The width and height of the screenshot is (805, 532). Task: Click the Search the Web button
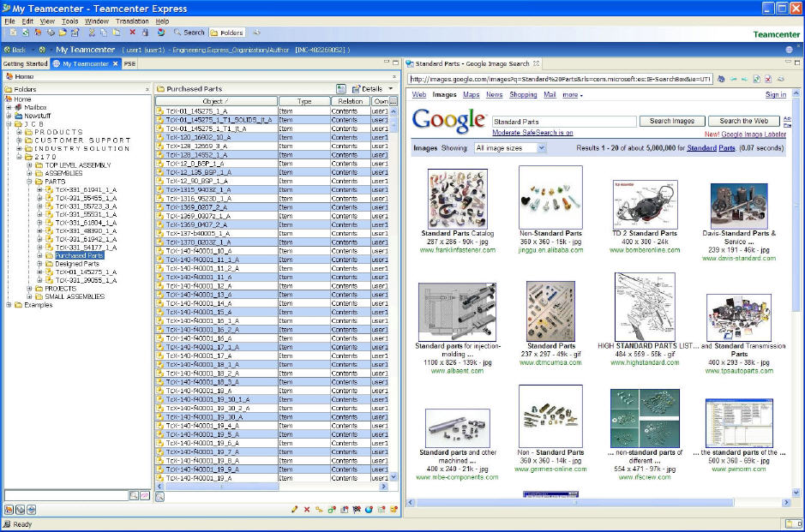[x=743, y=121]
